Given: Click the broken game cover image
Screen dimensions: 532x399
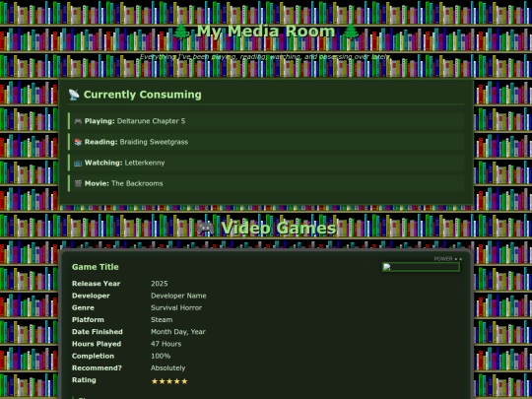Looking at the screenshot, I should click(x=421, y=267).
